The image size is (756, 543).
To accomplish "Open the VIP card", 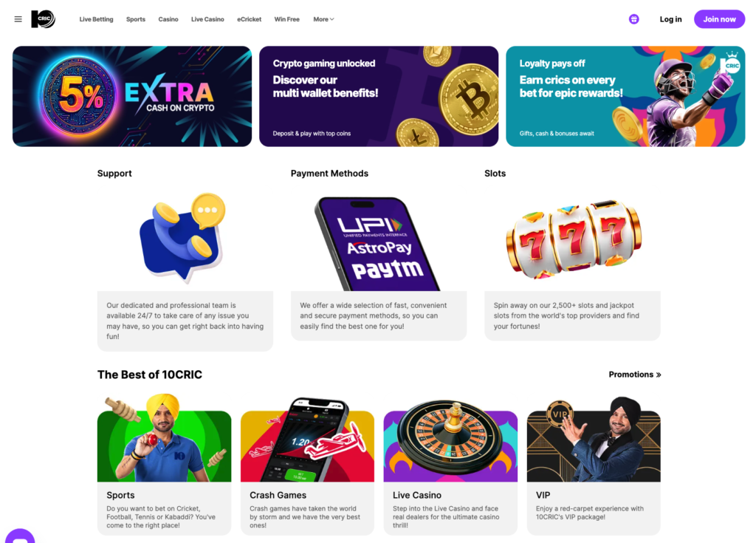I will [594, 465].
